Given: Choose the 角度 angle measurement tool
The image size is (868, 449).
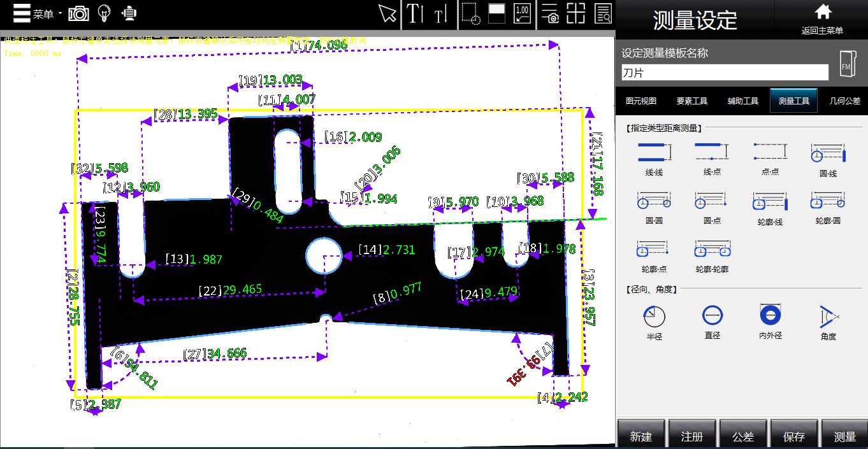Looking at the screenshot, I should (828, 322).
